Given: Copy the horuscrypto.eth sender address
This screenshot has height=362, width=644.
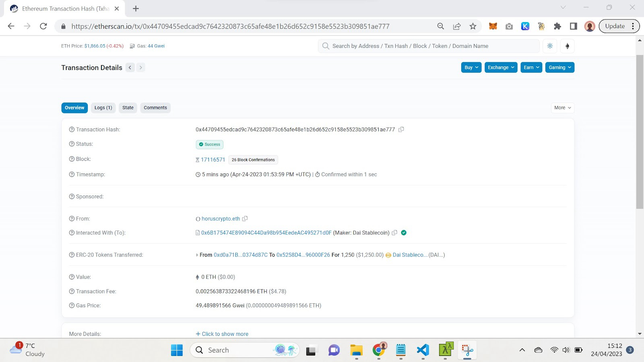Looking at the screenshot, I should click(245, 219).
